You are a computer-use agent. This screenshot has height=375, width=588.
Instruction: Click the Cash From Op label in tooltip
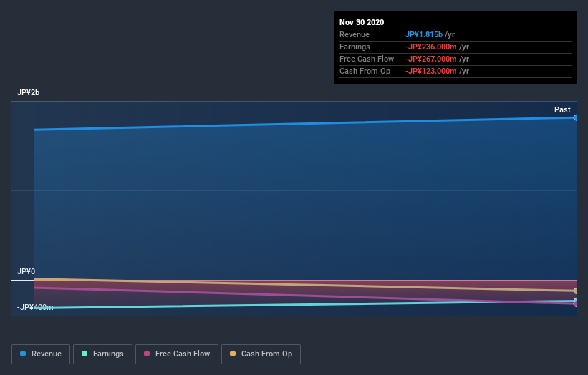click(365, 71)
